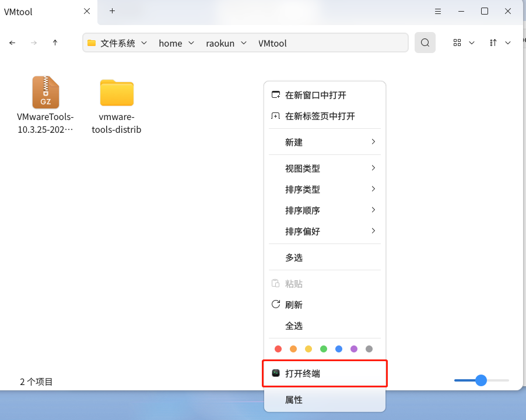
Task: Switch to icon grid view
Action: 457,43
